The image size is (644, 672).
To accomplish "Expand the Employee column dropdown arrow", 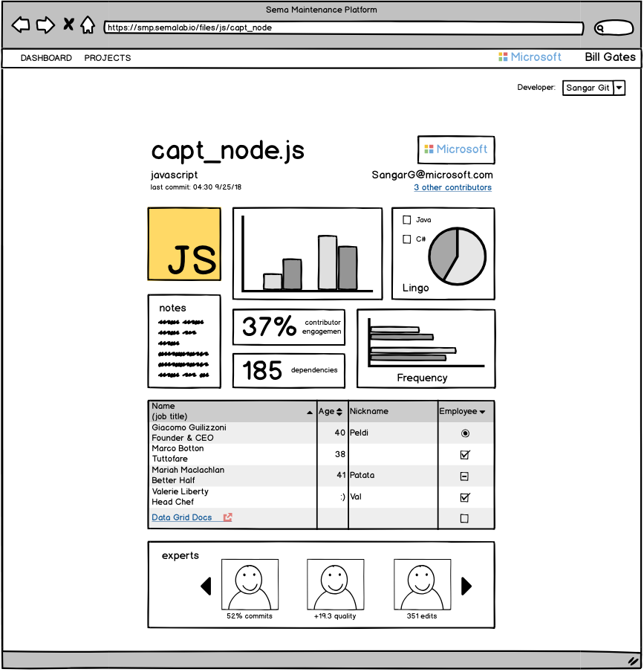I will [483, 413].
